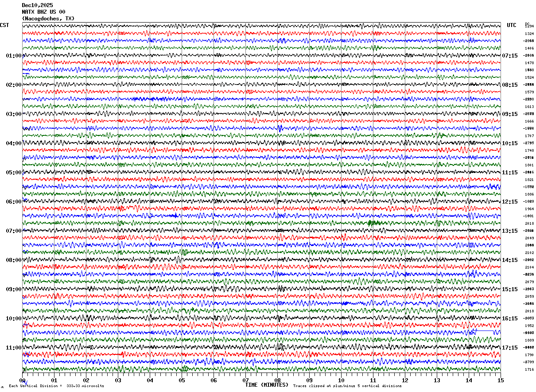The height and width of the screenshot is (392, 536).
Task: Click the 17:15 UTC time label
Action: [x=510, y=348]
